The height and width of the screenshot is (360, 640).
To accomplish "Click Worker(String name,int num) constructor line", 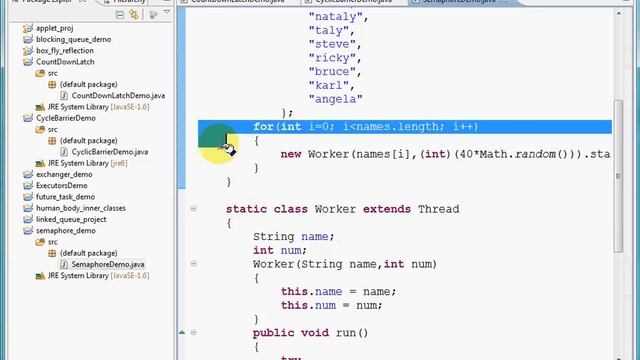I will [x=345, y=264].
